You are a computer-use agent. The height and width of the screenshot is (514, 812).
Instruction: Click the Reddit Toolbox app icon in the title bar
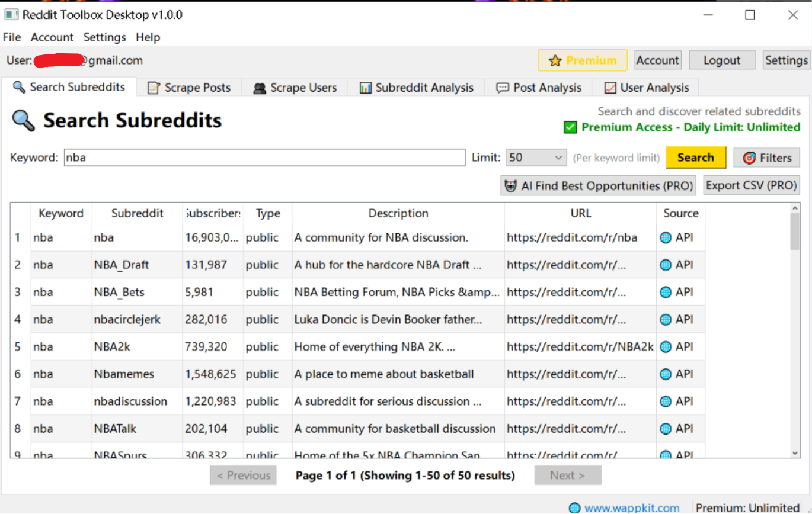coord(10,13)
